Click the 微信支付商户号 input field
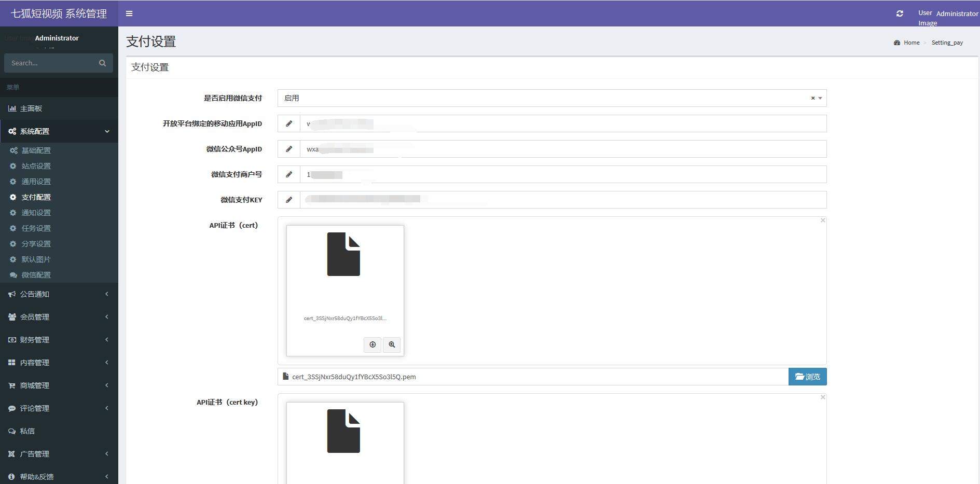This screenshot has width=980, height=484. 562,174
